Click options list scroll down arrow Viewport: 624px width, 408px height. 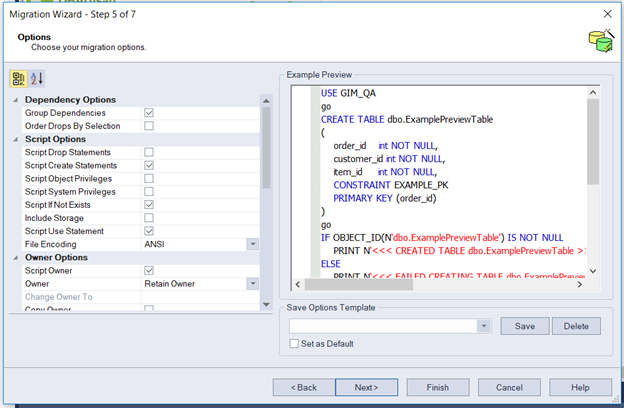pyautogui.click(x=266, y=305)
